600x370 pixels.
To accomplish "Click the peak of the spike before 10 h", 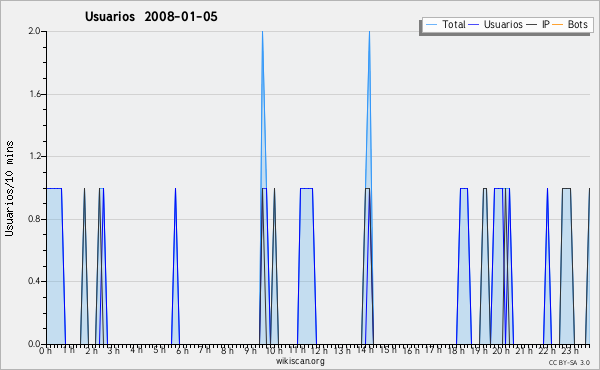I will click(262, 31).
